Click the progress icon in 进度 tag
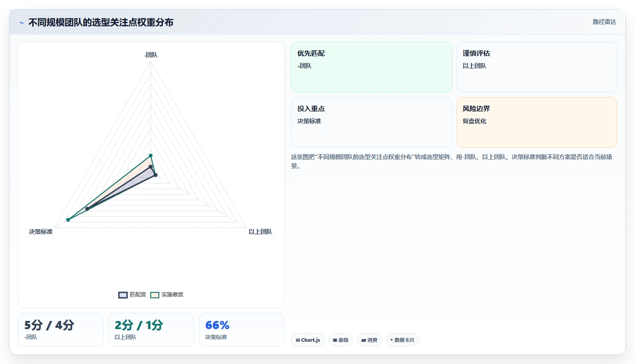This screenshot has width=635, height=364. click(364, 340)
